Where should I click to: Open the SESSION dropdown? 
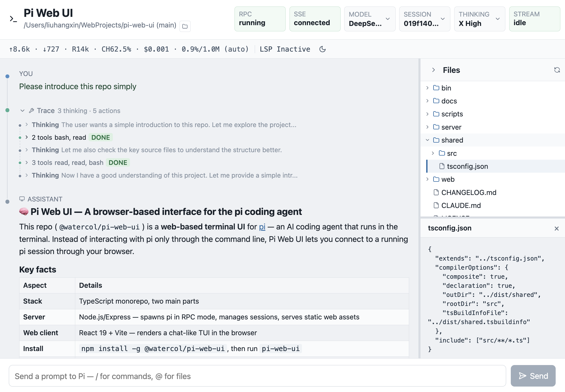pyautogui.click(x=425, y=19)
